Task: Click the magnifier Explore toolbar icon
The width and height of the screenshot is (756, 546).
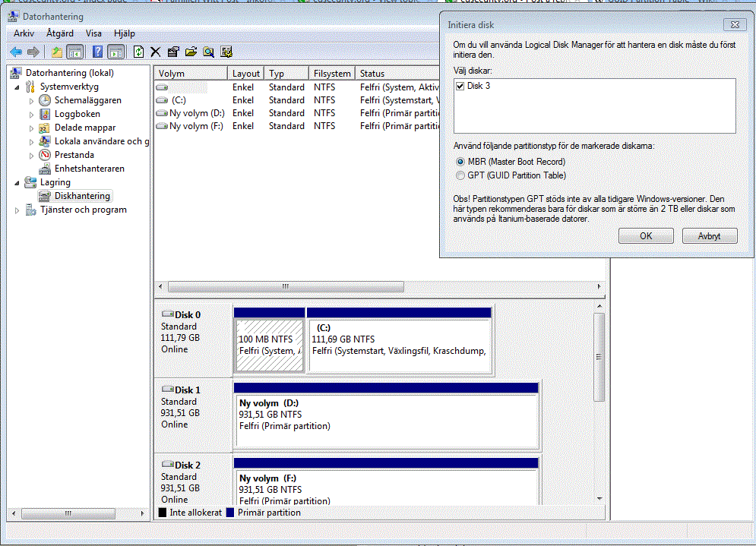Action: tap(209, 52)
